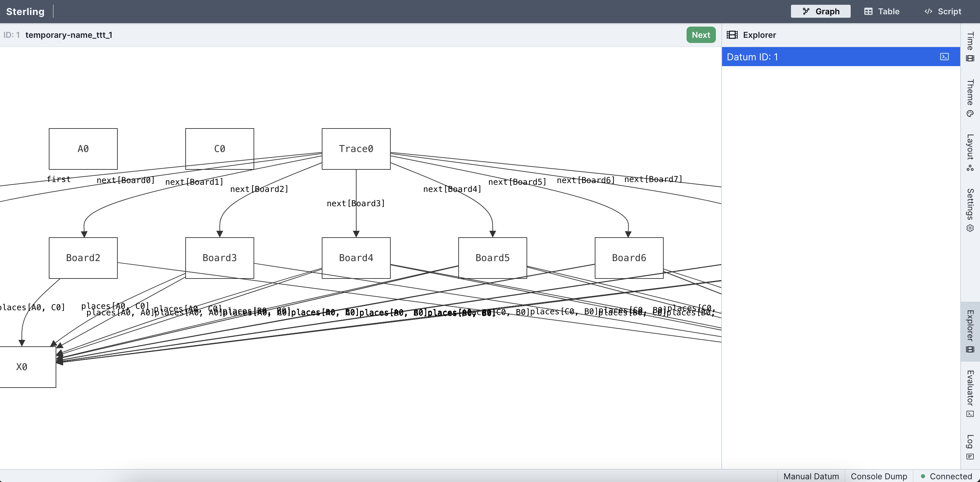This screenshot has height=482, width=980.
Task: Switch to the Table view
Action: point(882,11)
